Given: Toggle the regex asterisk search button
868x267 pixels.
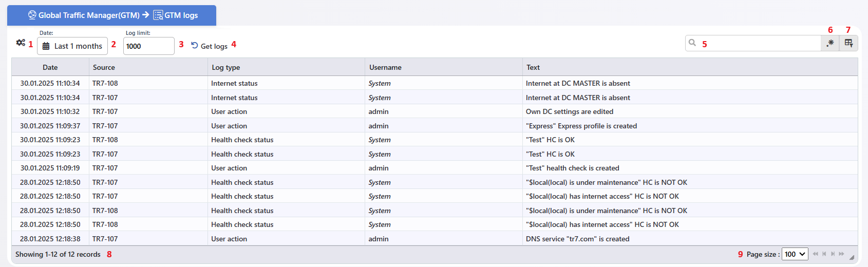Looking at the screenshot, I should pos(830,43).
